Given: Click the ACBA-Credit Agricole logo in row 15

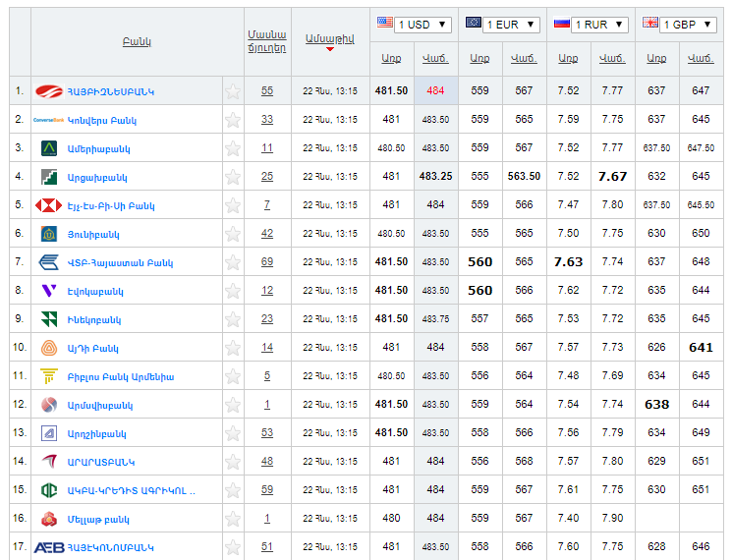Looking at the screenshot, I should (x=49, y=490).
